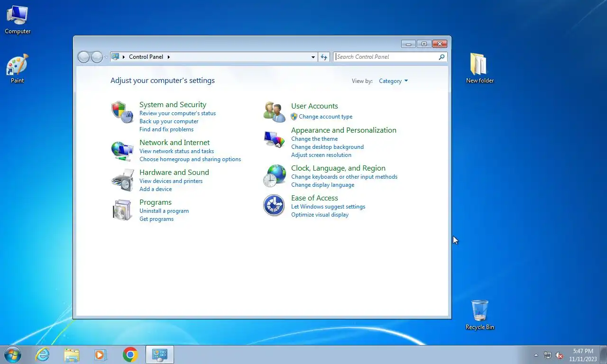This screenshot has width=607, height=364.
Task: Open Appearance and Personalization heading
Action: pyautogui.click(x=344, y=130)
